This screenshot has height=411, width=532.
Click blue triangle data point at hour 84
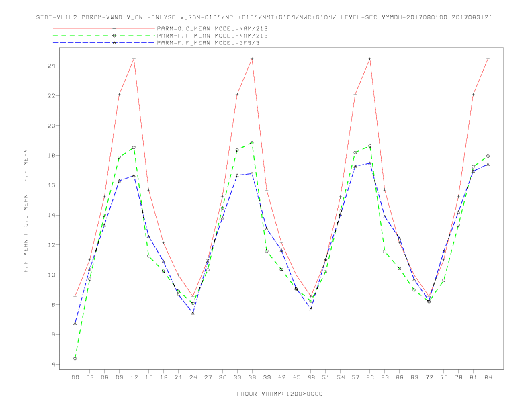coord(488,164)
